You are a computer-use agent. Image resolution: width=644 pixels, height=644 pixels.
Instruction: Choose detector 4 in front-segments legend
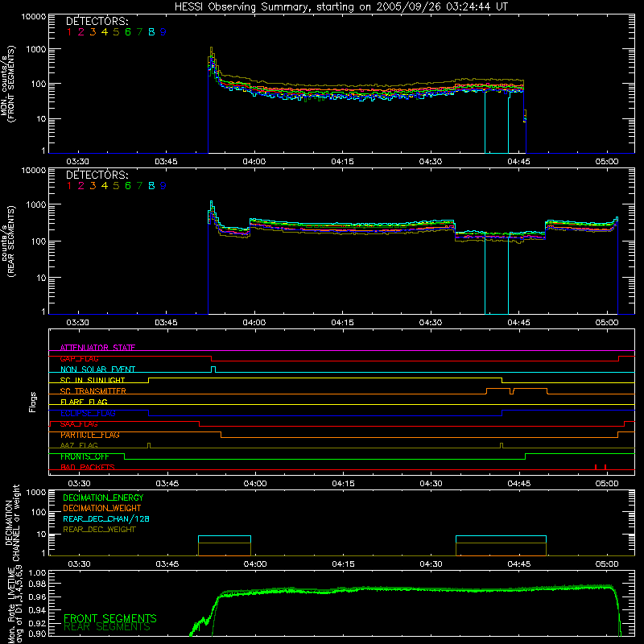pyautogui.click(x=105, y=32)
